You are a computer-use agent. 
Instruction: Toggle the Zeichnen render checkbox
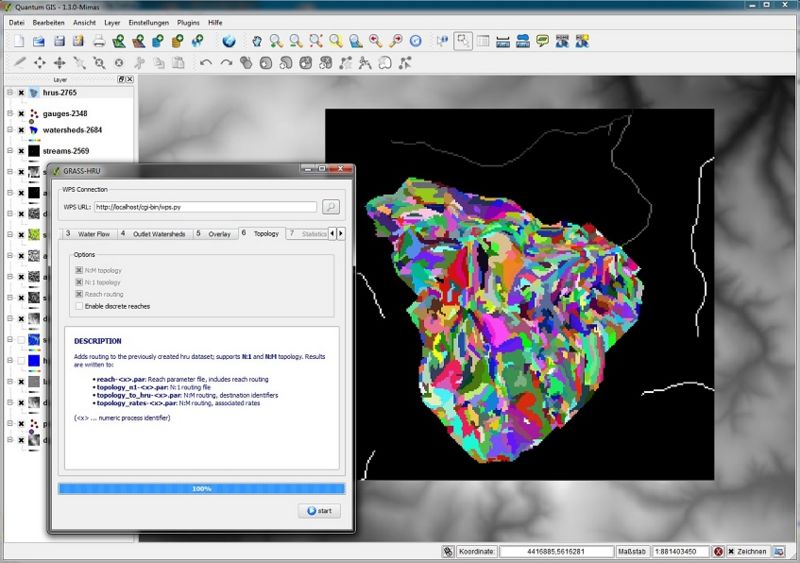(732, 552)
